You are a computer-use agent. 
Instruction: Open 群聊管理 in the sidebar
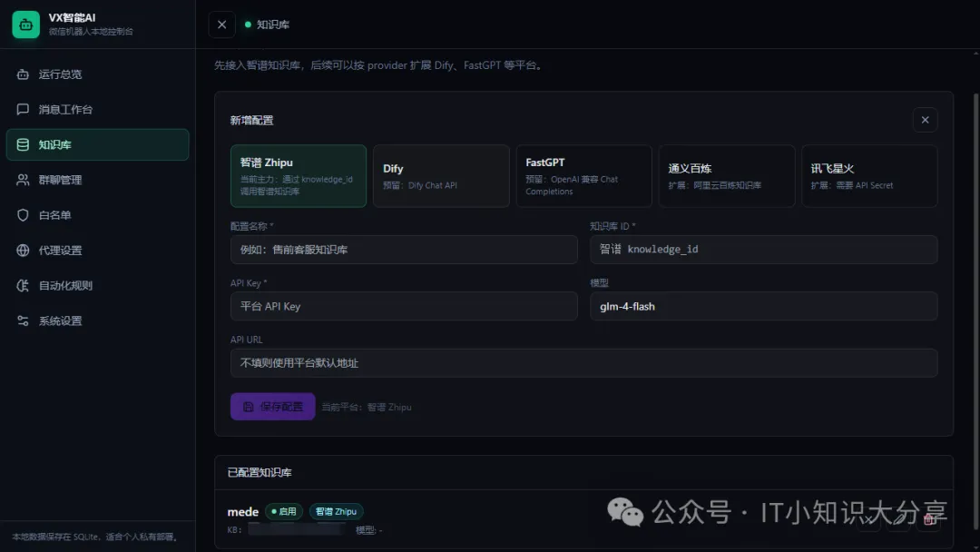point(97,180)
